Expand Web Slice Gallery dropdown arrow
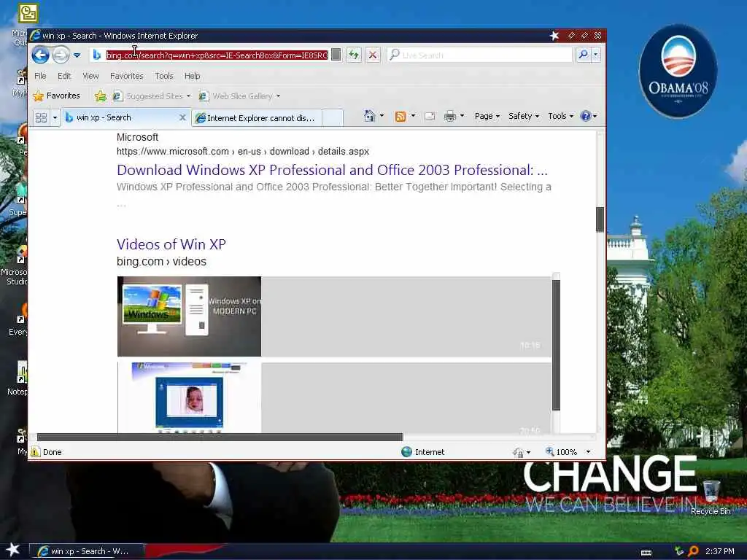 point(278,96)
